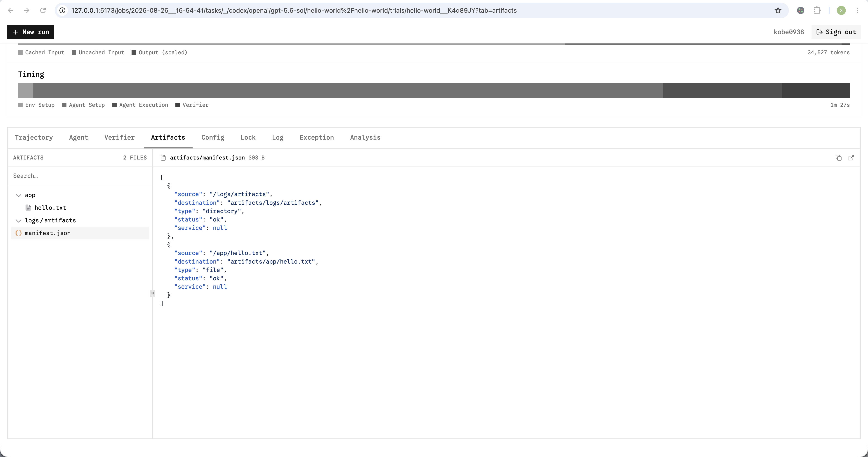Open the Config tab
Image resolution: width=868 pixels, height=457 pixels.
213,138
